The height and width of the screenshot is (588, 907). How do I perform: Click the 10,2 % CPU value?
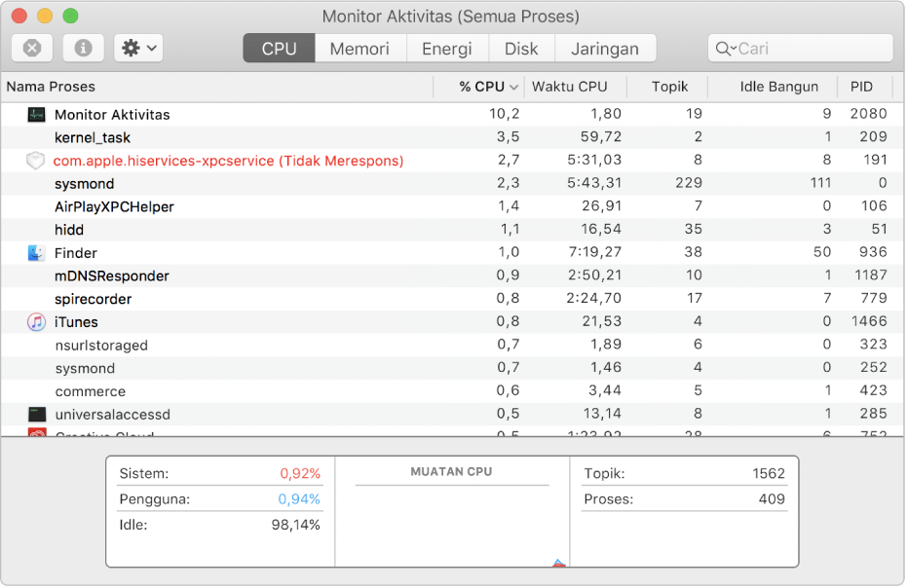pyautogui.click(x=505, y=114)
